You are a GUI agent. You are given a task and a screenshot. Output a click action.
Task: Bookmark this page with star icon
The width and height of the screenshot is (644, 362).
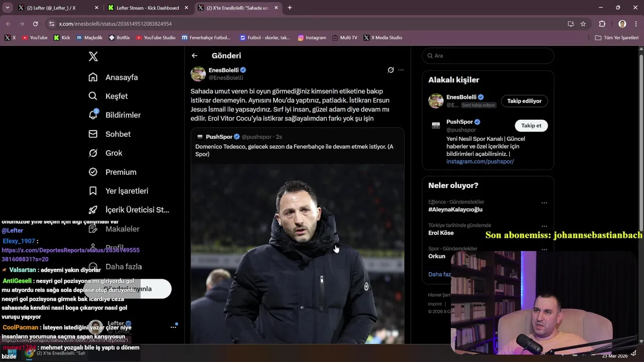(583, 24)
